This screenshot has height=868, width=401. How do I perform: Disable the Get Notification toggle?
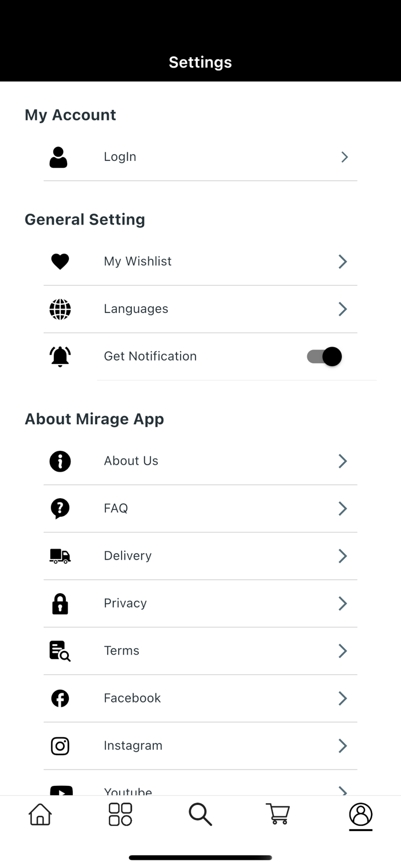point(323,356)
